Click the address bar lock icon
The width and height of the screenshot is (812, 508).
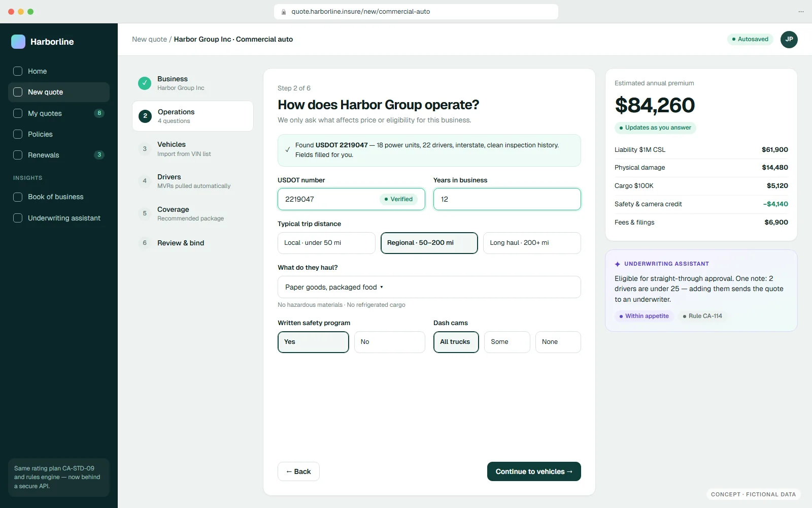point(284,12)
